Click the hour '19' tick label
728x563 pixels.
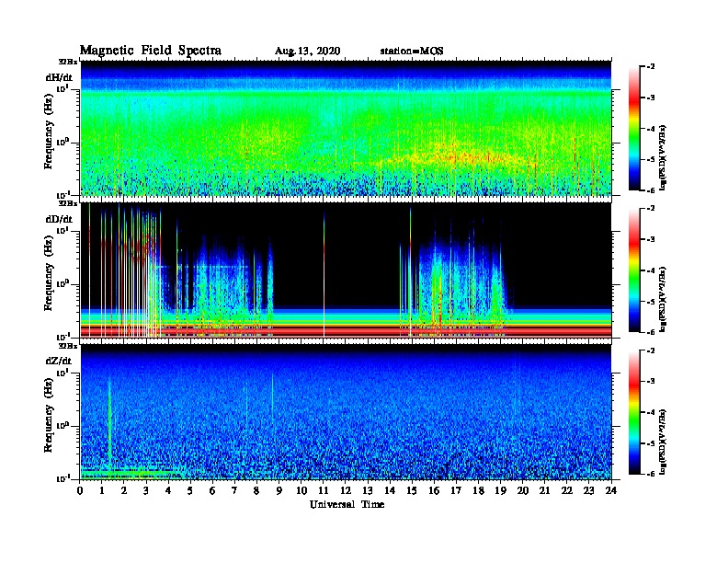pyautogui.click(x=500, y=490)
